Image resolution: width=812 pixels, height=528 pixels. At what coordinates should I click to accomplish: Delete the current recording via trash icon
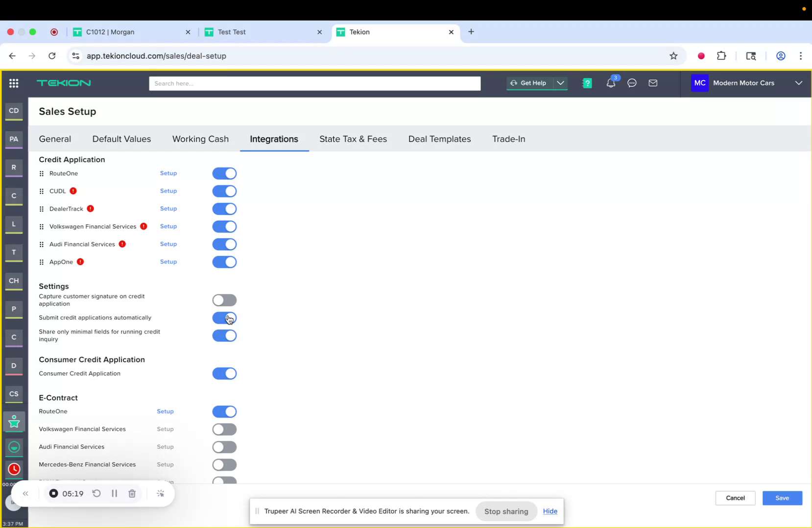click(x=132, y=493)
